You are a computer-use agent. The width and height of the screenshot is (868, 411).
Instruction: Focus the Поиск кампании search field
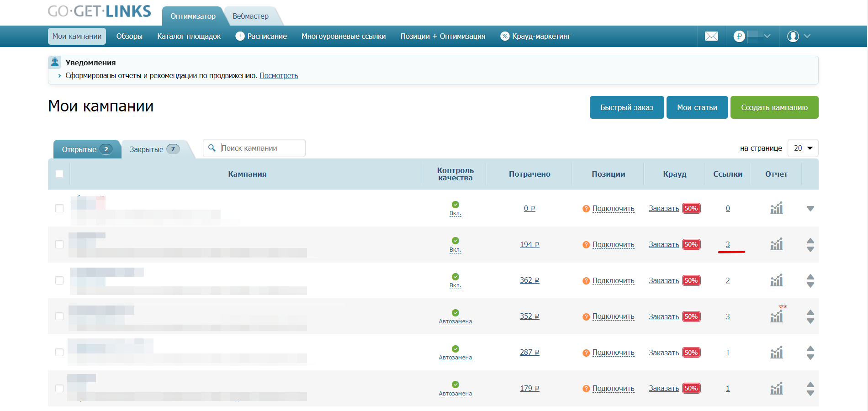pyautogui.click(x=260, y=148)
